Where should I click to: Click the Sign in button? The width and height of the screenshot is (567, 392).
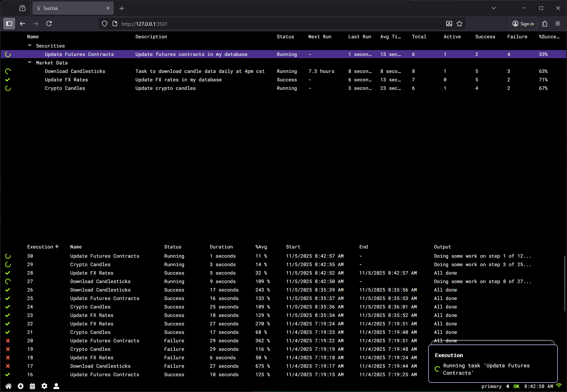523,24
